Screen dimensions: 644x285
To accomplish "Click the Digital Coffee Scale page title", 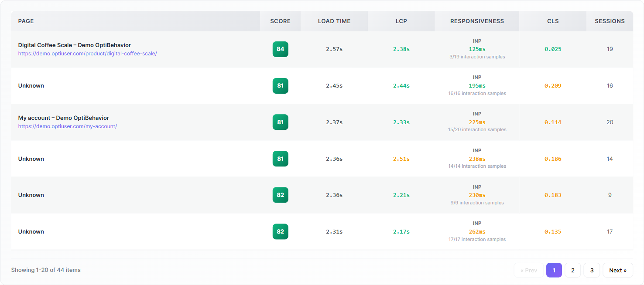I will 75,45.
